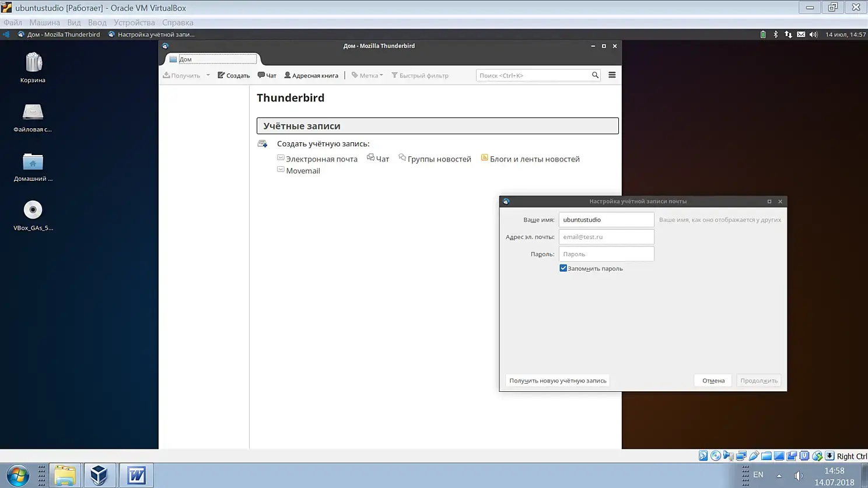Click the Отмена button in account dialog

tap(713, 381)
